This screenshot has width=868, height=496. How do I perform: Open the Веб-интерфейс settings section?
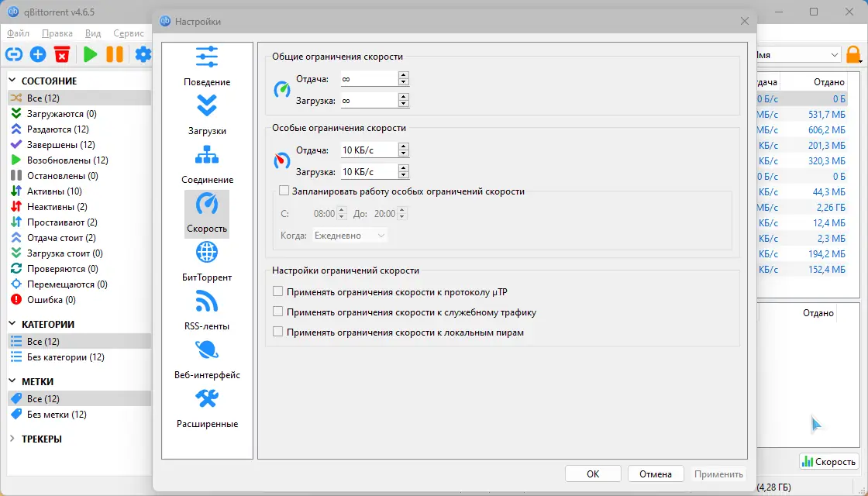(x=206, y=361)
